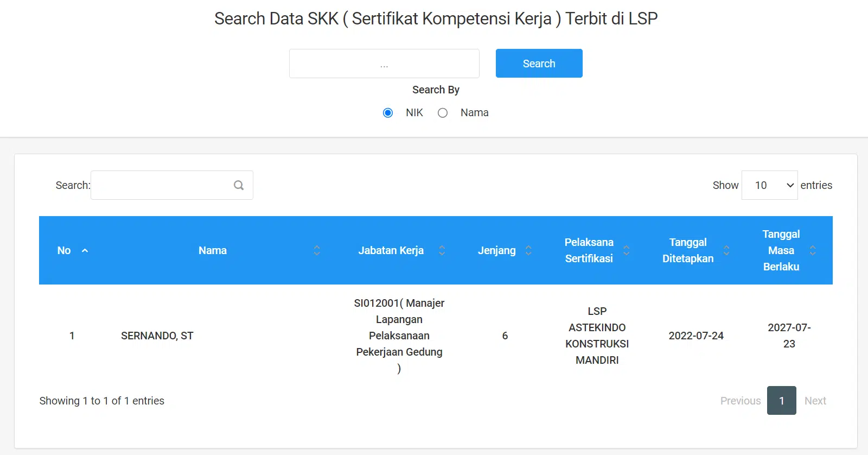Click the Showing 1 to 1 entries text
The height and width of the screenshot is (455, 868).
(102, 401)
